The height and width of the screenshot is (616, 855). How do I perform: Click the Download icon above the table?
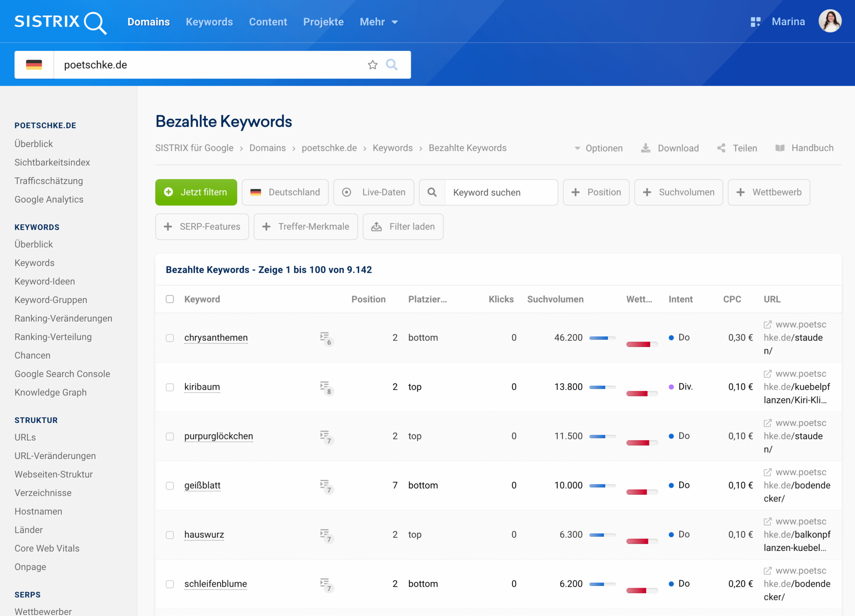coord(646,148)
